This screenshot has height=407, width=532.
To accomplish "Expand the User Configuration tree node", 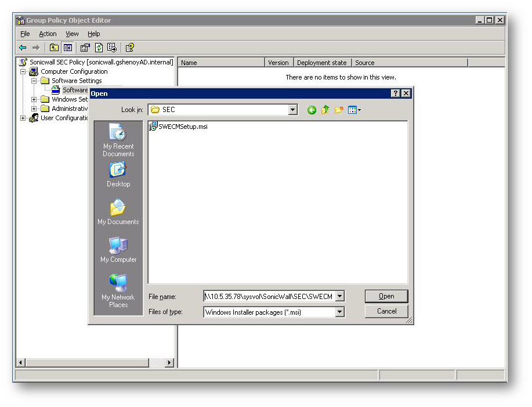I will tap(24, 118).
